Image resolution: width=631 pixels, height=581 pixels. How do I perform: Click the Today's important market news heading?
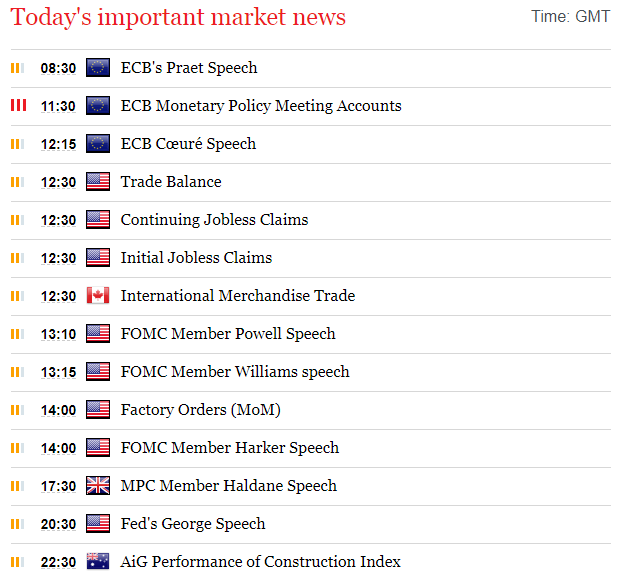point(178,18)
